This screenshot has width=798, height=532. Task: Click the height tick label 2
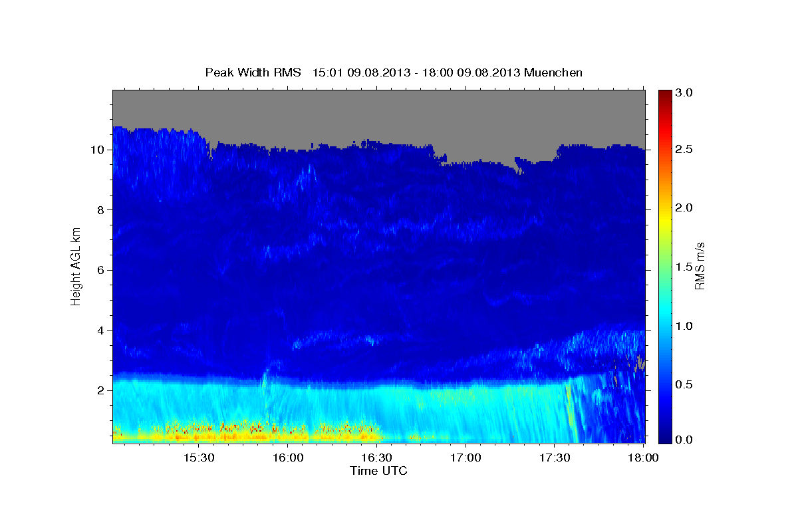click(x=102, y=390)
